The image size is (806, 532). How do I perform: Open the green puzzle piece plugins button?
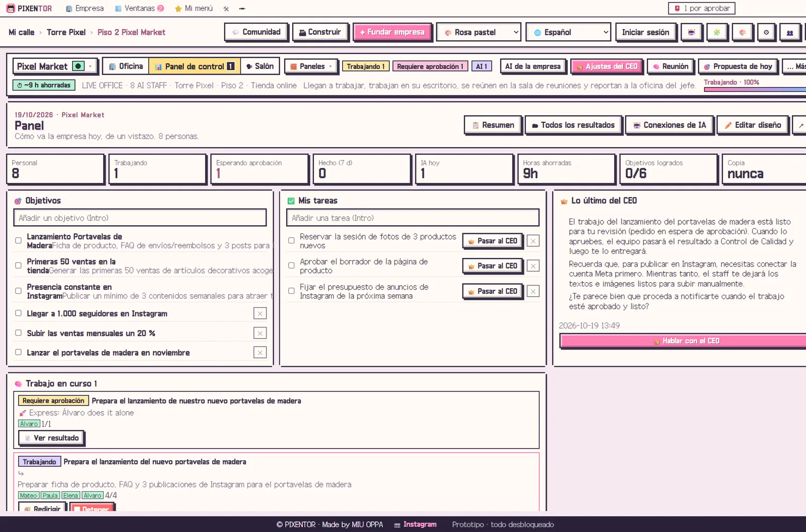pyautogui.click(x=716, y=32)
